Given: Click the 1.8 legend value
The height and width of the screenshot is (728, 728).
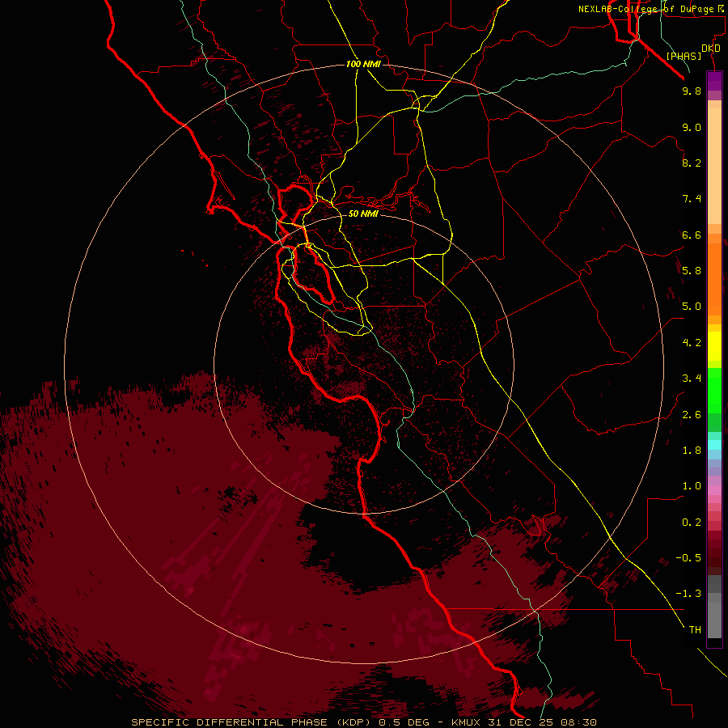Looking at the screenshot, I should pyautogui.click(x=692, y=451).
